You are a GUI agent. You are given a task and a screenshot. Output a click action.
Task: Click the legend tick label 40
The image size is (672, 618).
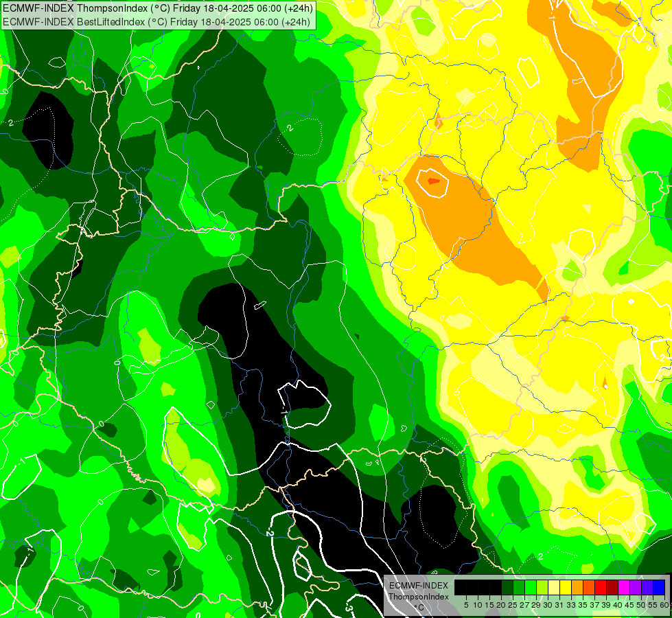coord(618,605)
